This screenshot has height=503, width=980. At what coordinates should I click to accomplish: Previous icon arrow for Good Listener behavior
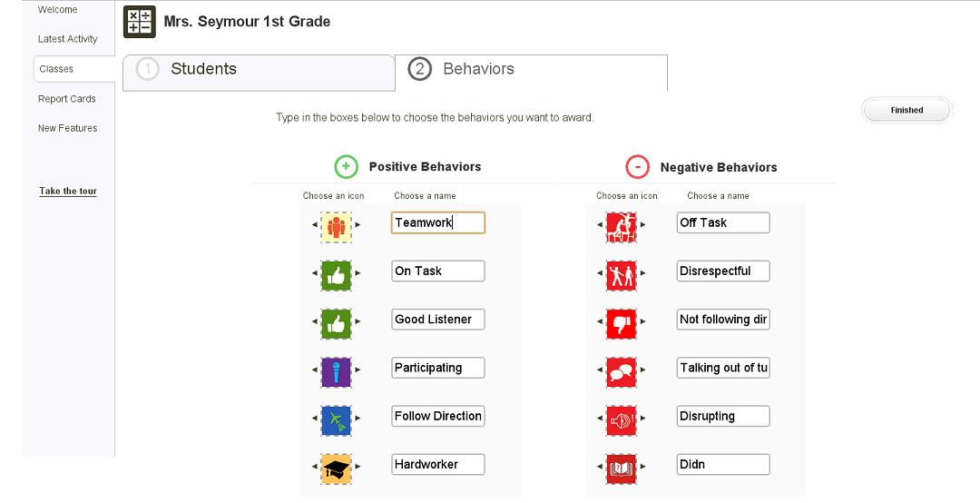[x=314, y=321]
